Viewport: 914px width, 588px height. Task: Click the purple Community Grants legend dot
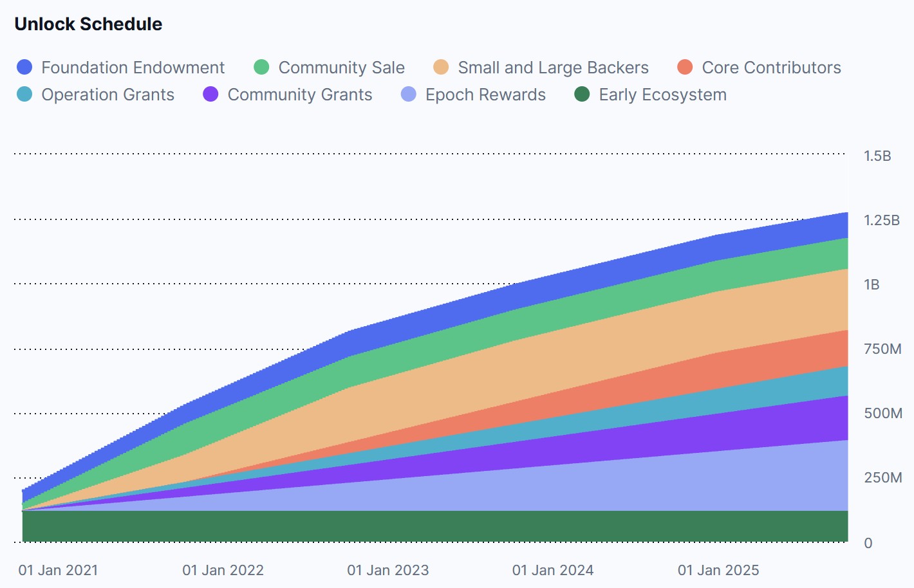coord(210,94)
